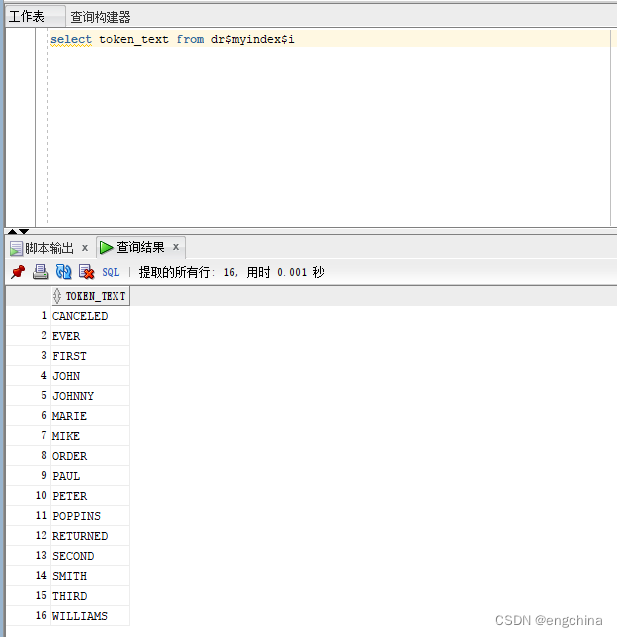Refresh the query results
This screenshot has width=617, height=637.
[x=63, y=272]
